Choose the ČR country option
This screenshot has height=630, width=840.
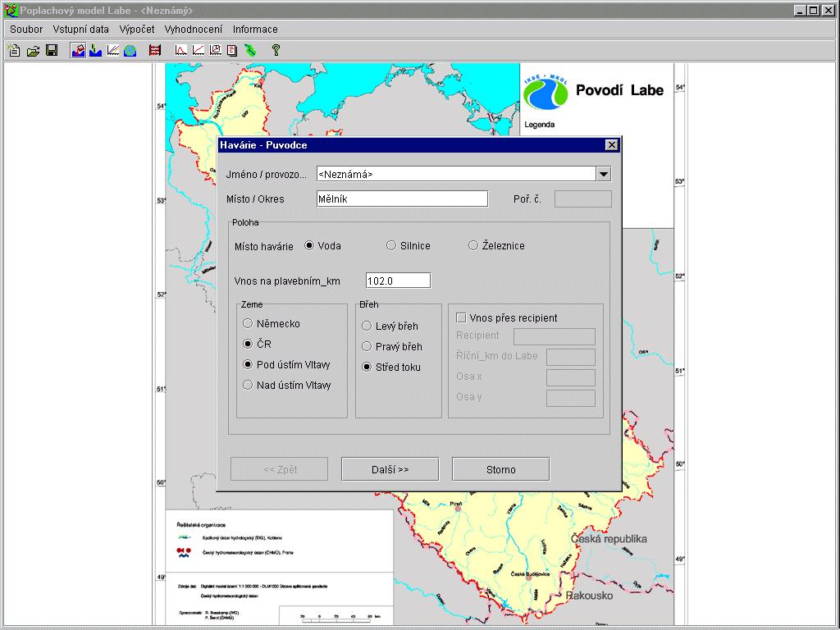(x=248, y=344)
